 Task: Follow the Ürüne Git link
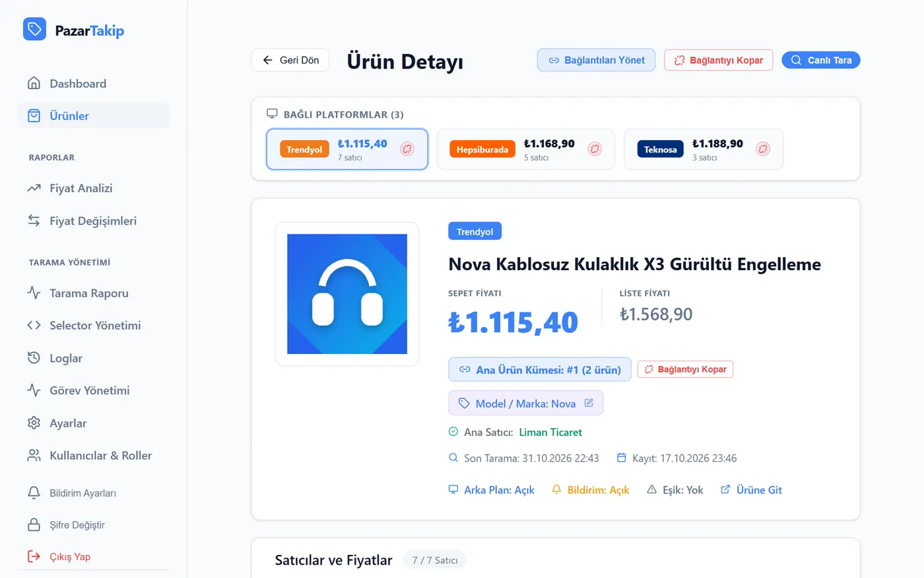coord(751,489)
